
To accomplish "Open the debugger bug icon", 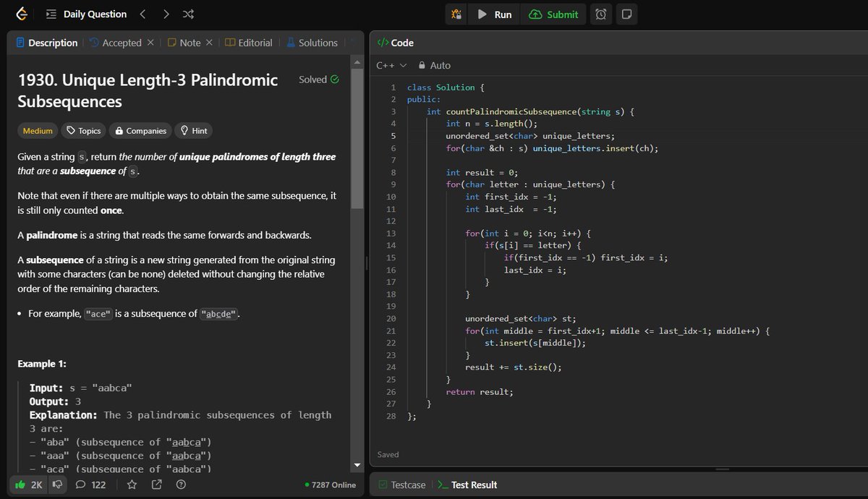I will [457, 14].
